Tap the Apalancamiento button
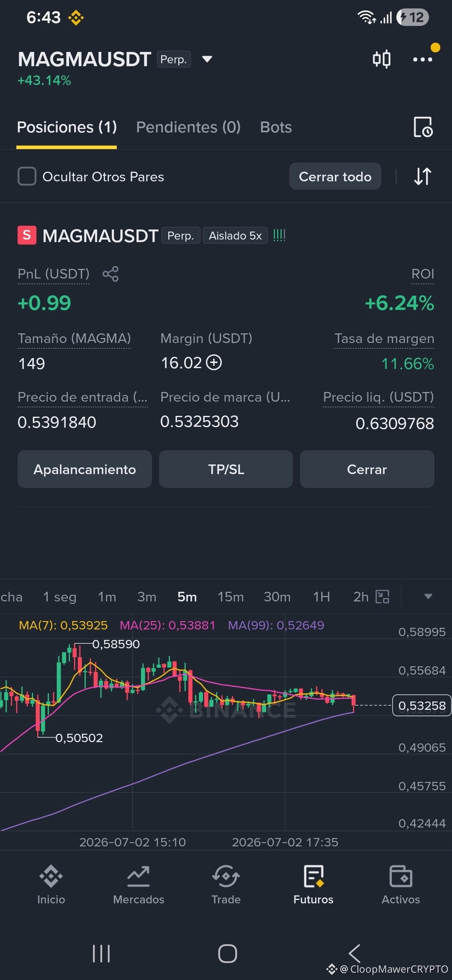 [x=85, y=469]
